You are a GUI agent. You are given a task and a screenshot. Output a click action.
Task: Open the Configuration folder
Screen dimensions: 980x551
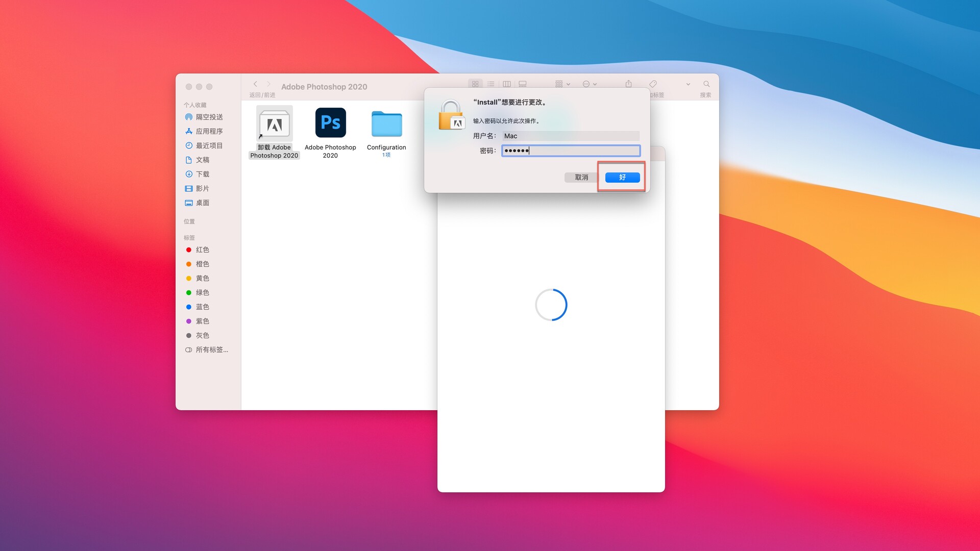click(386, 122)
